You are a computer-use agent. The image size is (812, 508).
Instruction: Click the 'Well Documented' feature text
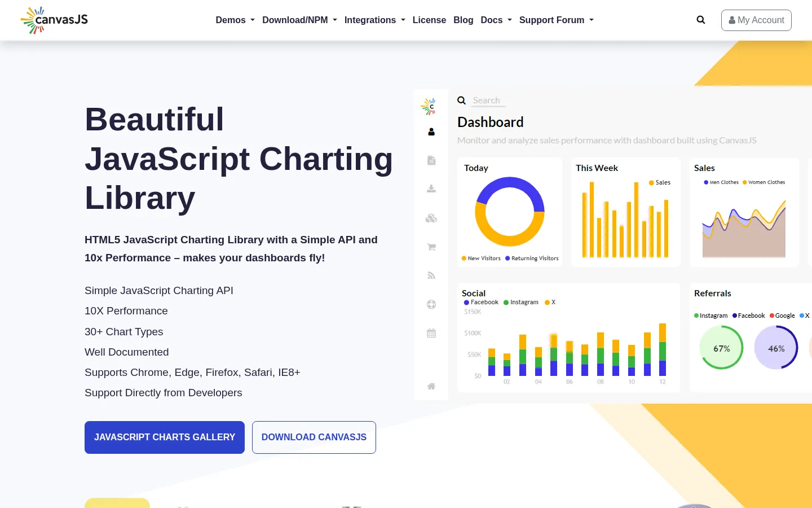(x=127, y=352)
